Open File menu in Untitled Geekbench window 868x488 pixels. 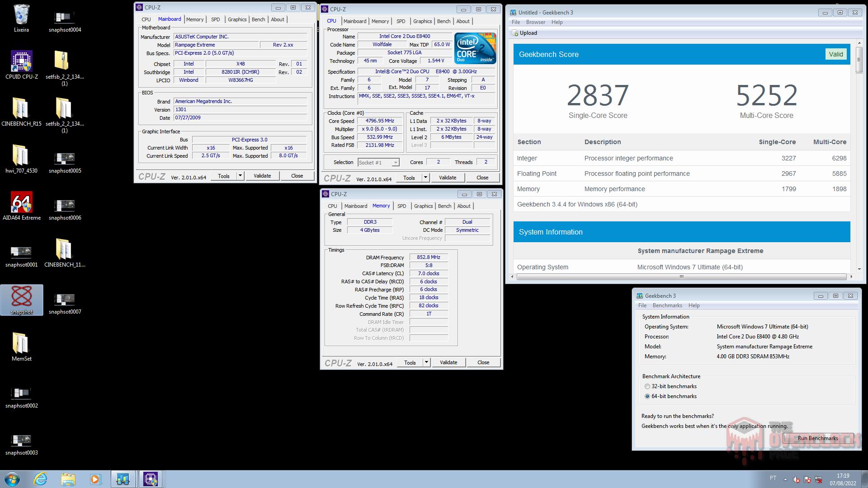[516, 22]
